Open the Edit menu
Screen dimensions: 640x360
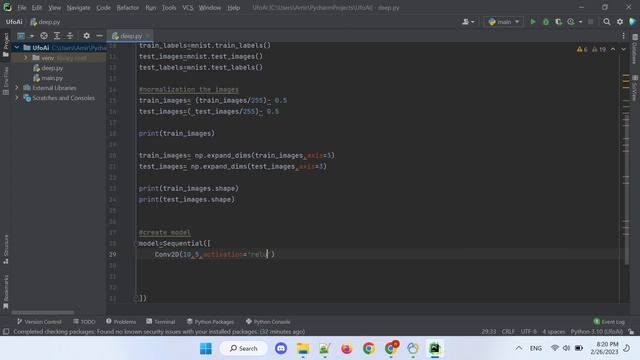[x=37, y=8]
